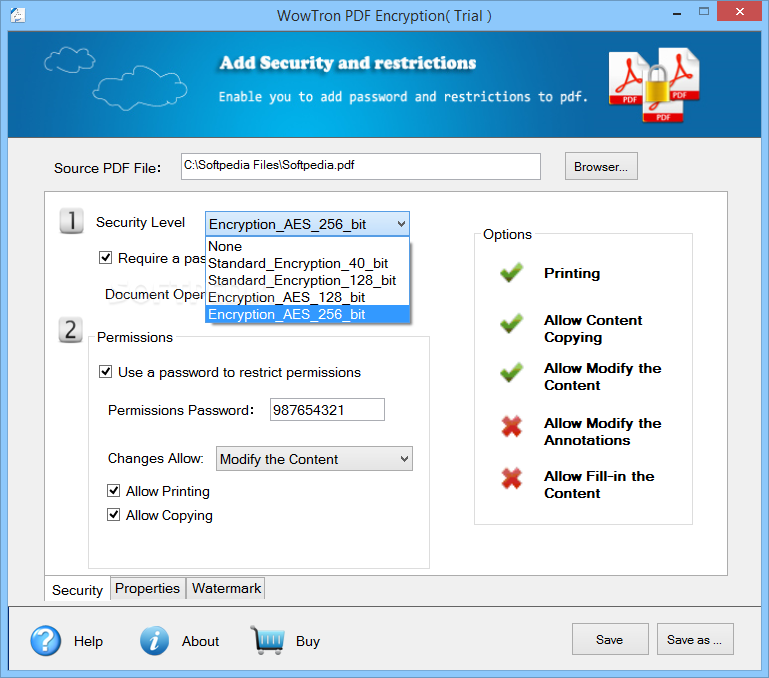769x678 pixels.
Task: Toggle the Allow Copying checkbox
Action: (x=114, y=515)
